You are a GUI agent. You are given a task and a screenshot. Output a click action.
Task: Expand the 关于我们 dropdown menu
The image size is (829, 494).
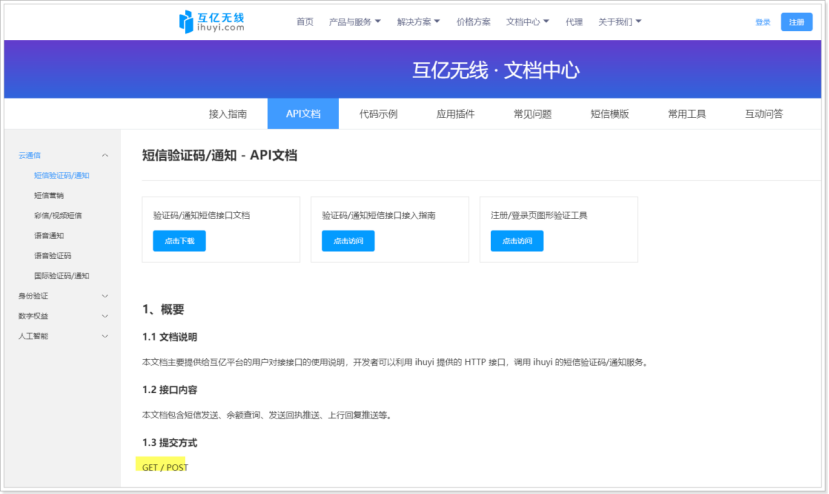tap(620, 22)
